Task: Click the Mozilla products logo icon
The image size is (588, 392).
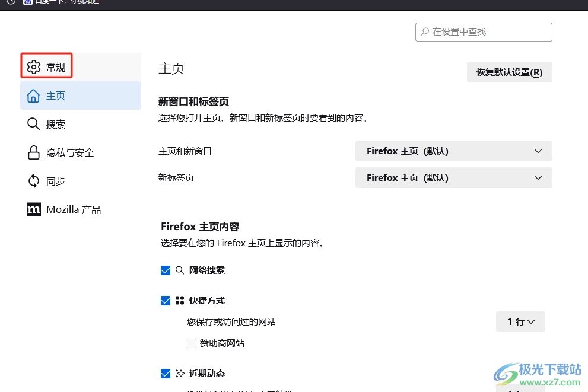Action: click(x=34, y=210)
